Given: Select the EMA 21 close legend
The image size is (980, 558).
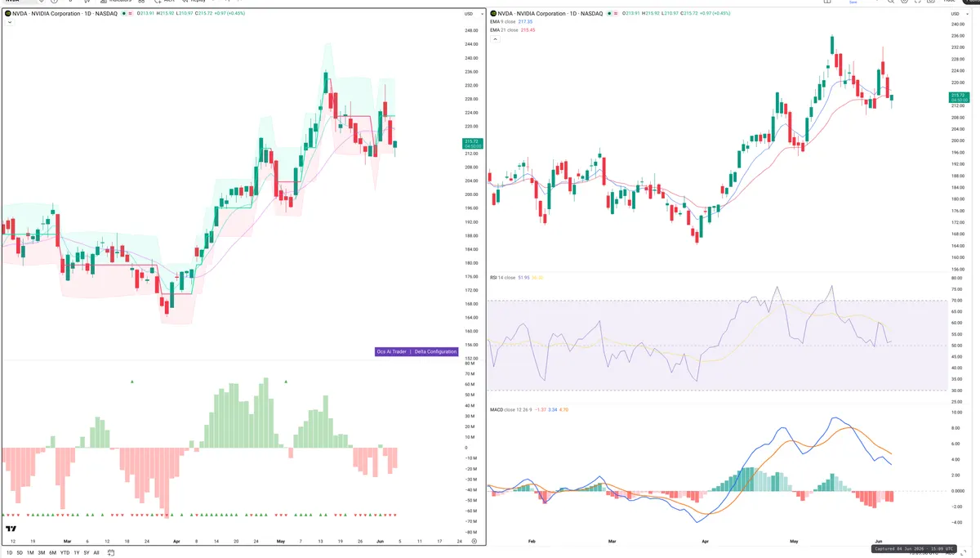Looking at the screenshot, I should tap(514, 29).
